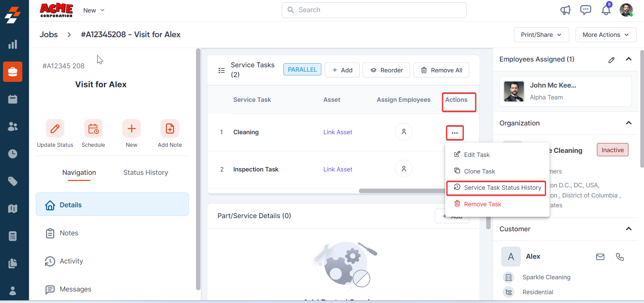644x303 pixels.
Task: Click the email icon for customer Alex
Action: pos(600,257)
